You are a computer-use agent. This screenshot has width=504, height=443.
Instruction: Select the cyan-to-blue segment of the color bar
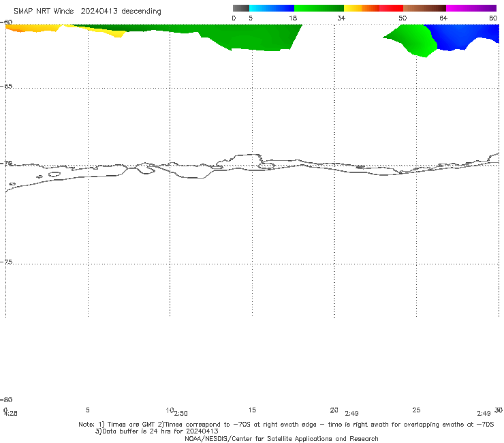point(272,8)
